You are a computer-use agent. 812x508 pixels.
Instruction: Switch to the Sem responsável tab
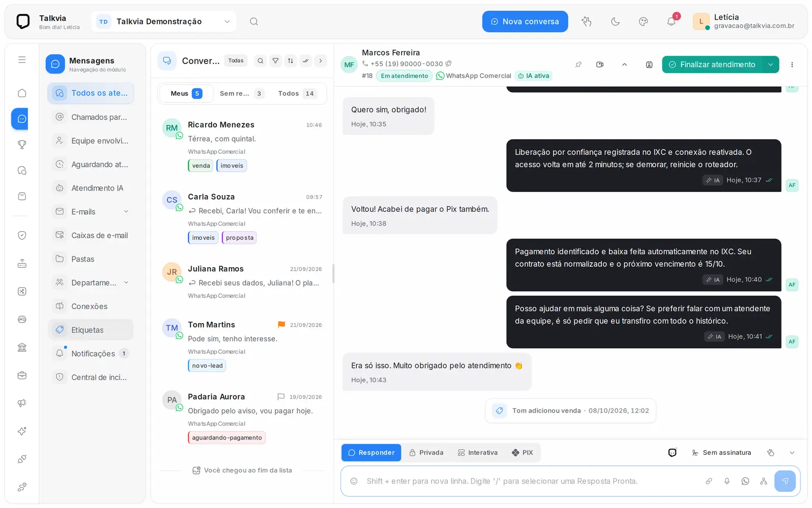(242, 93)
